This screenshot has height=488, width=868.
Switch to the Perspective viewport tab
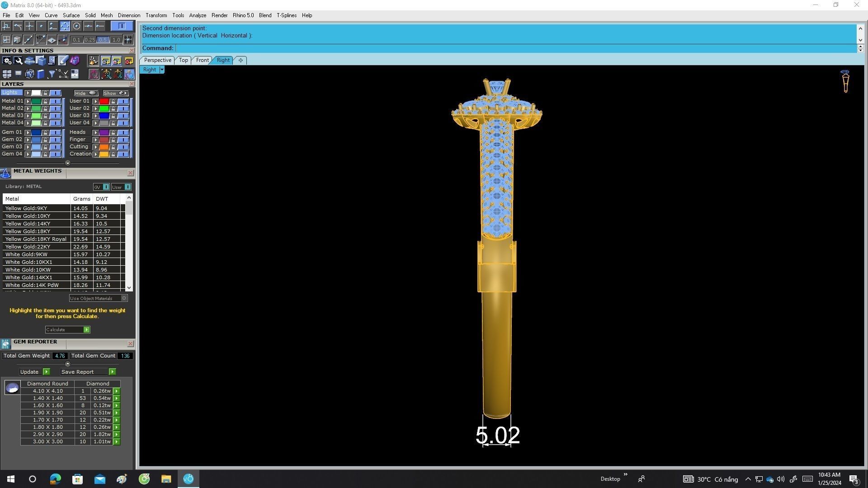pos(157,60)
